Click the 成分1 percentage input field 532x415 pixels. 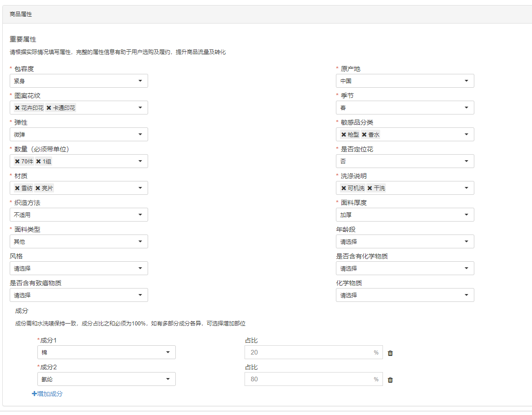click(308, 353)
